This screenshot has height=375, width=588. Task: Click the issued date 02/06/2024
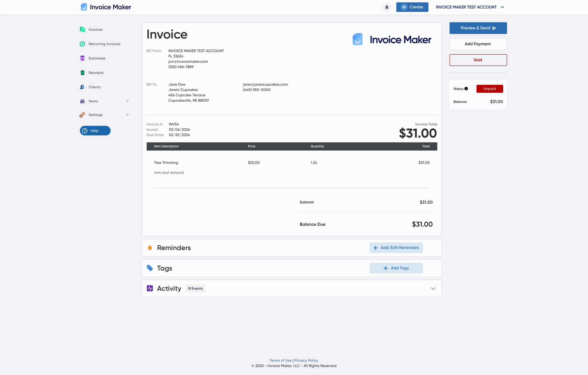click(x=179, y=130)
